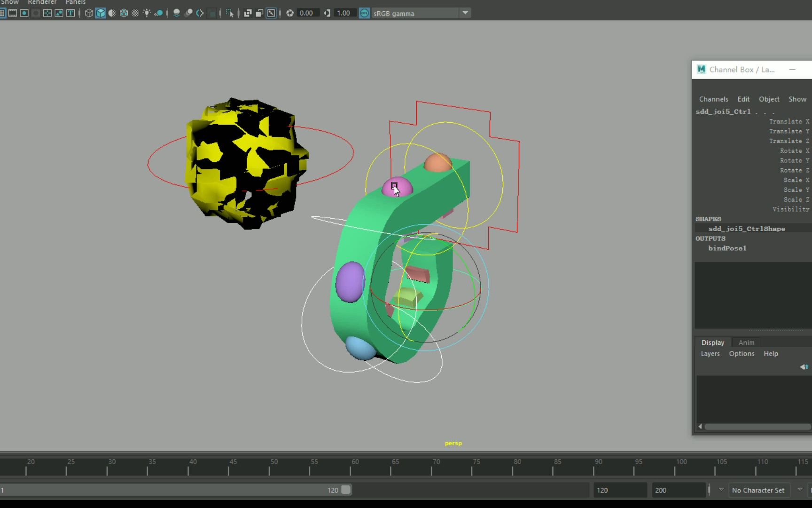The width and height of the screenshot is (812, 508).
Task: Click the sdd_joi5_Ctrl object name
Action: [x=723, y=111]
